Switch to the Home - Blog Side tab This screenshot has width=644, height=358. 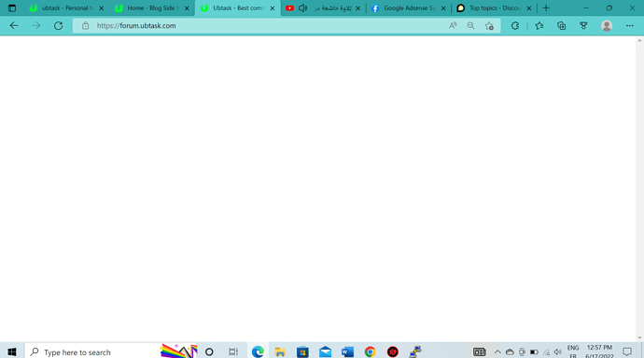152,7
